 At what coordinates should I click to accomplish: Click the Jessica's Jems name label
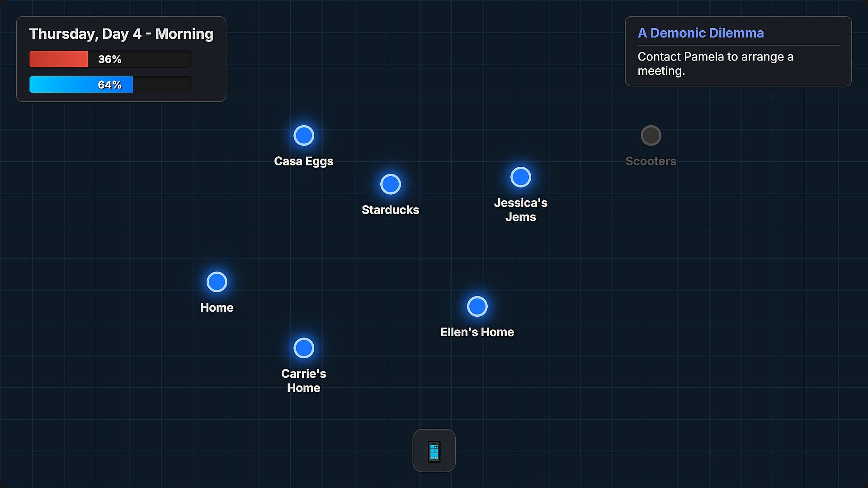pyautogui.click(x=521, y=210)
